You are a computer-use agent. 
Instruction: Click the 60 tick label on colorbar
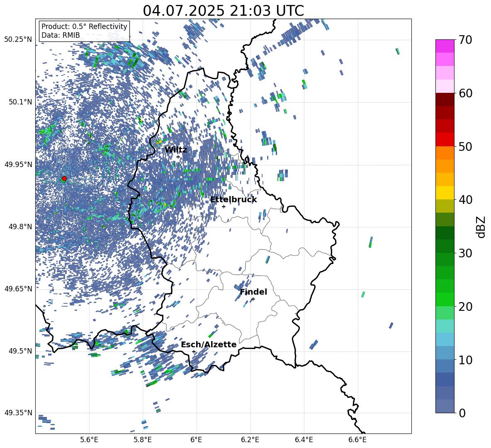pyautogui.click(x=465, y=93)
